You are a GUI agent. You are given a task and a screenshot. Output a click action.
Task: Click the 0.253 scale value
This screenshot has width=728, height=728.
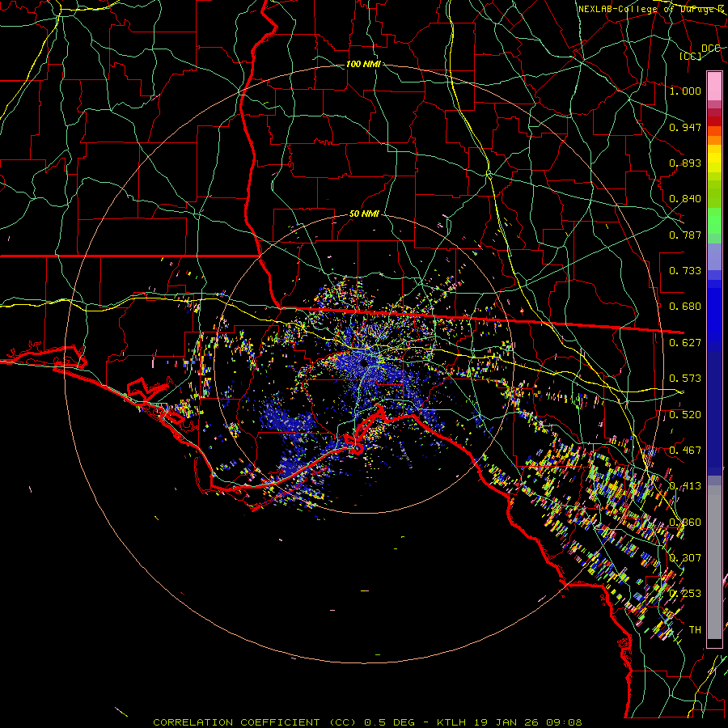[x=685, y=594]
